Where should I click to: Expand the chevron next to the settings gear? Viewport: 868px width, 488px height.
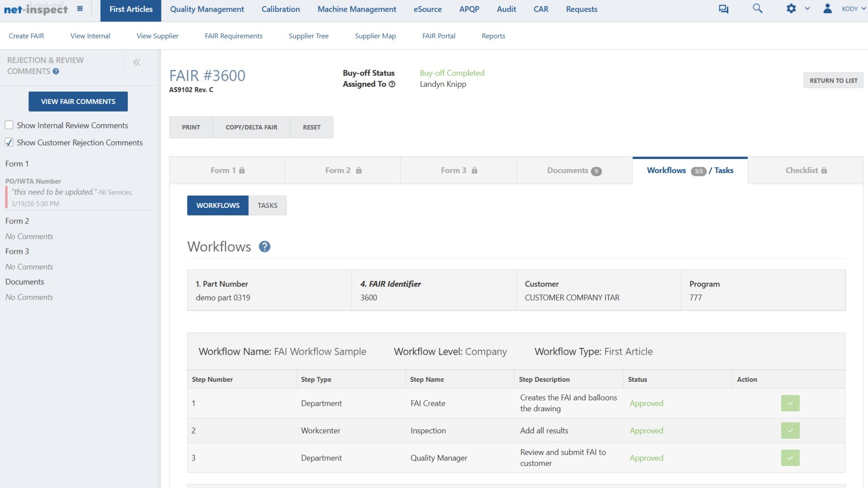pos(807,9)
